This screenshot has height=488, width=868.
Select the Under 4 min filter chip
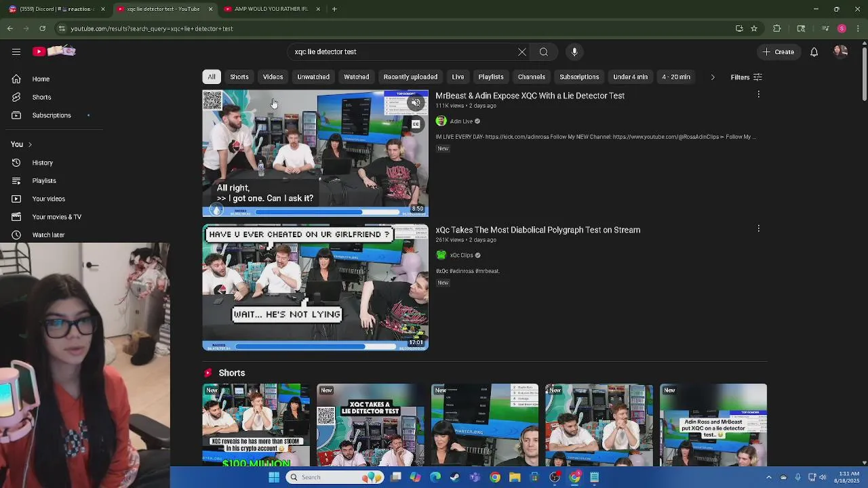pos(631,77)
